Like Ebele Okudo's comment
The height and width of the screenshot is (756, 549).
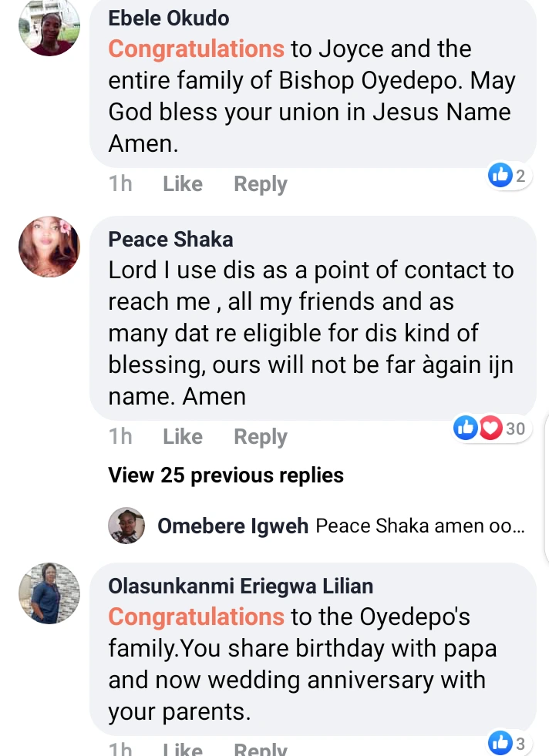[183, 184]
